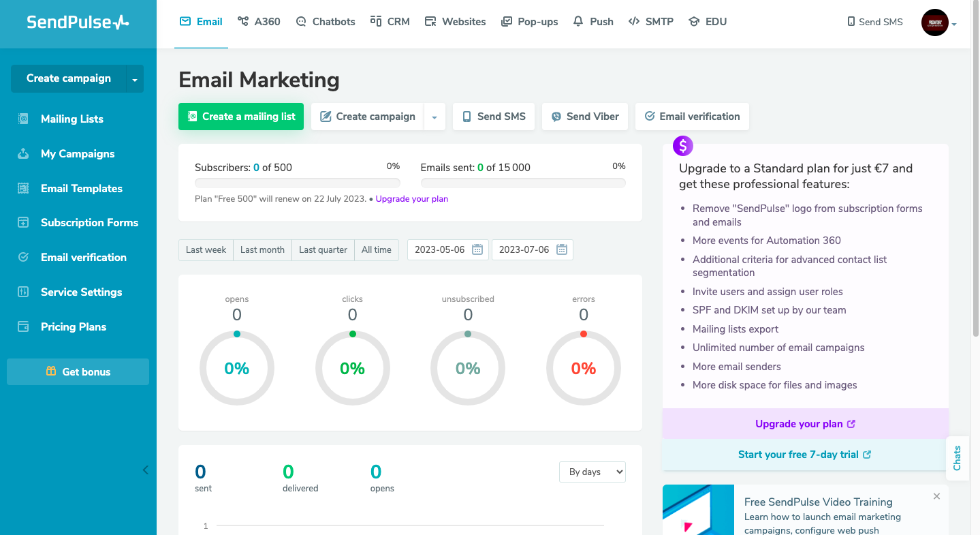
Task: Click the Subscribers progress bar
Action: pyautogui.click(x=298, y=183)
